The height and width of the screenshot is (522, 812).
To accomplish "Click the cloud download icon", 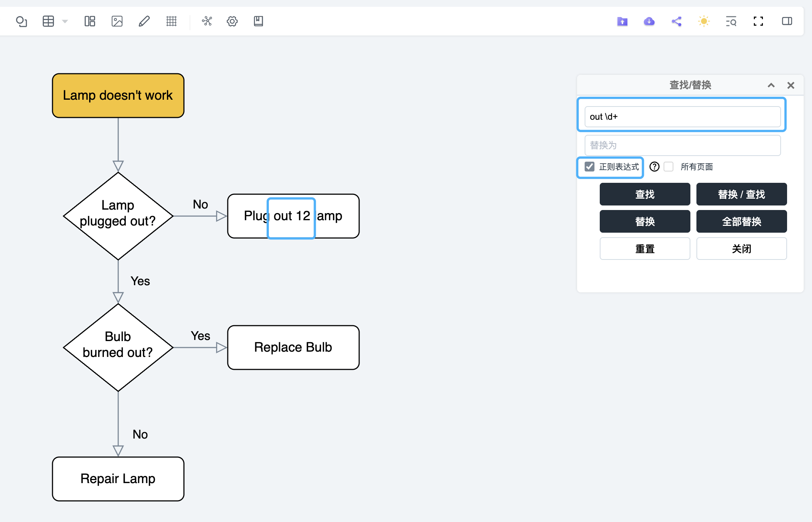I will coord(649,21).
